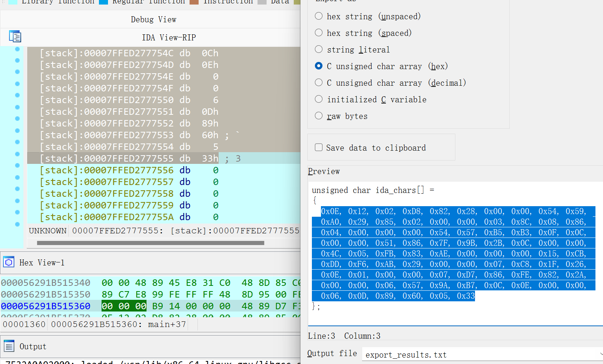The width and height of the screenshot is (603, 364).
Task: Click gutter dot beside address 00007FFED2777555
Action: tap(17, 154)
